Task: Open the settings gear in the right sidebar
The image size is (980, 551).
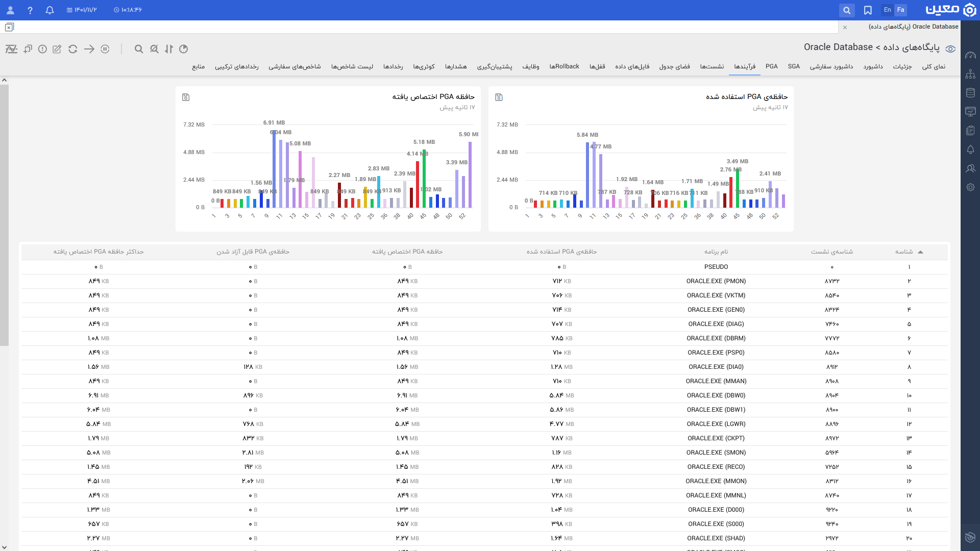Action: (970, 187)
